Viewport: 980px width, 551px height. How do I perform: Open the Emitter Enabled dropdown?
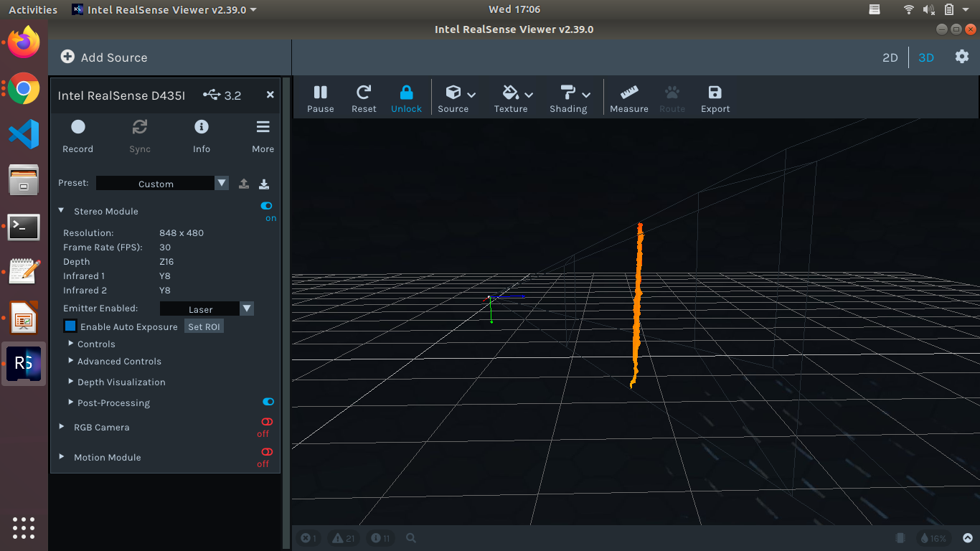(247, 308)
